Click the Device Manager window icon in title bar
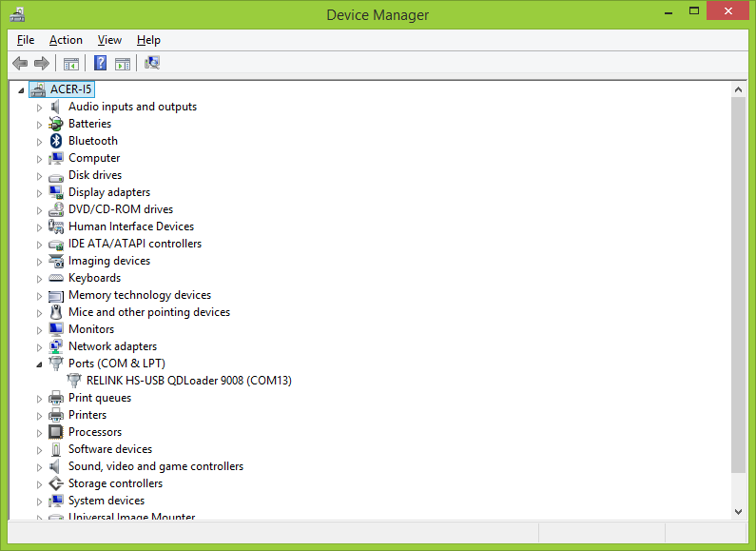756x551 pixels. point(18,14)
